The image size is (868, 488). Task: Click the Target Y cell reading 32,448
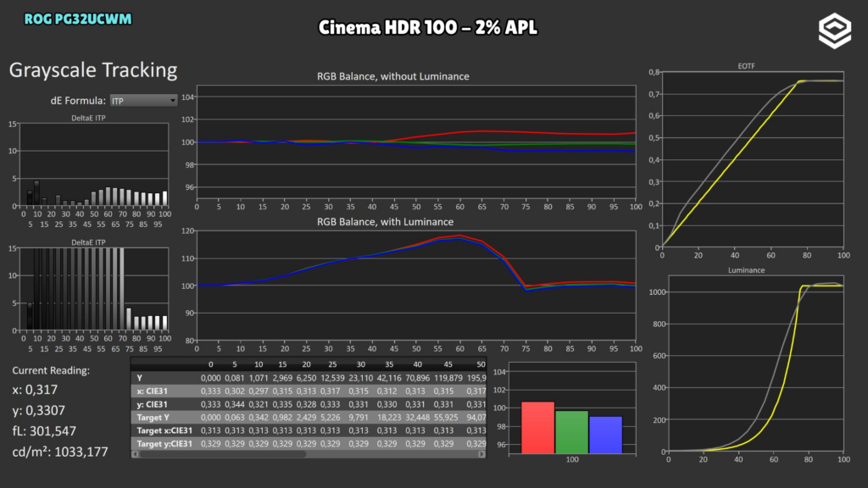pos(417,418)
